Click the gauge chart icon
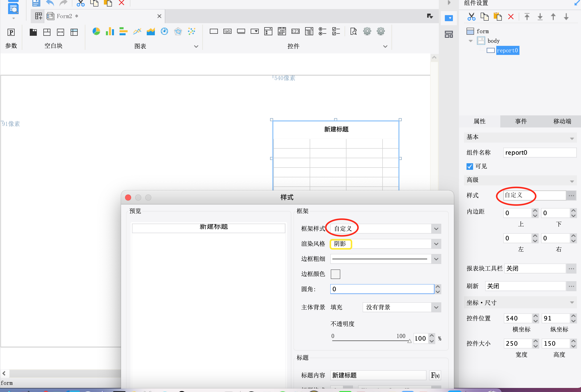Screen dimensions: 581x392 pyautogui.click(x=164, y=31)
